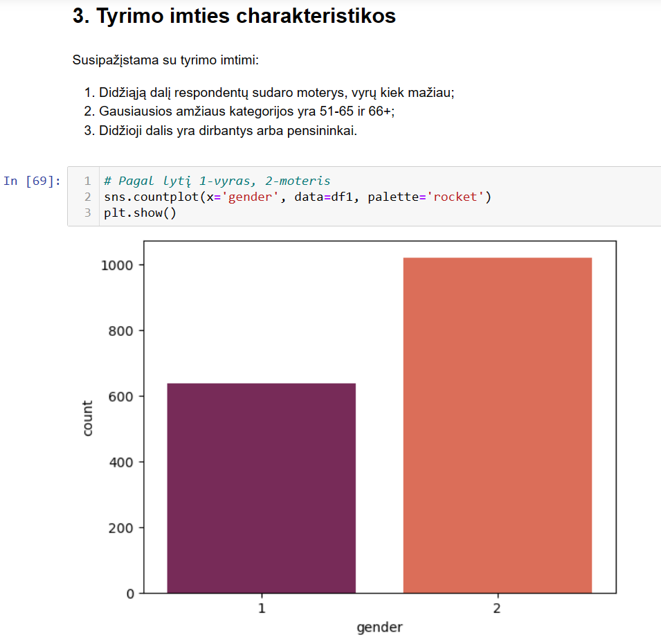The width and height of the screenshot is (661, 644).
Task: Click the heading '3. Tyrimo imties charakteristikos'
Action: pyautogui.click(x=234, y=16)
